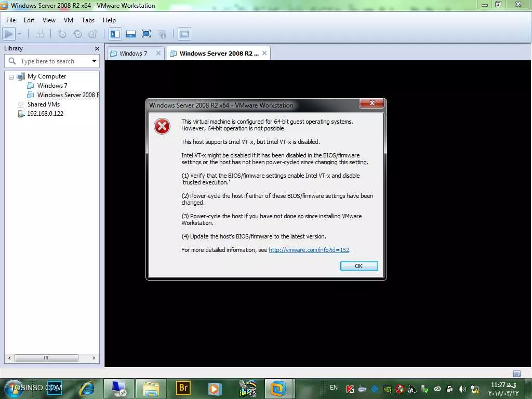The height and width of the screenshot is (399, 532).
Task: Click the blue Bluetooth-like tray icon
Action: 375,389
